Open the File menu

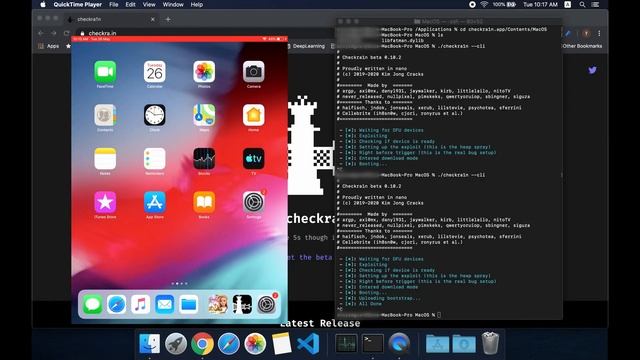[113, 4]
